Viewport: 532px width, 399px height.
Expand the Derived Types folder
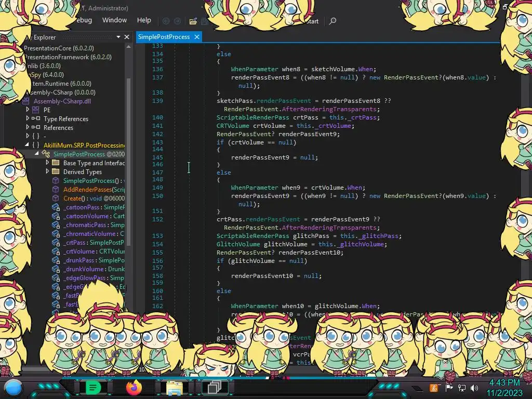point(47,171)
